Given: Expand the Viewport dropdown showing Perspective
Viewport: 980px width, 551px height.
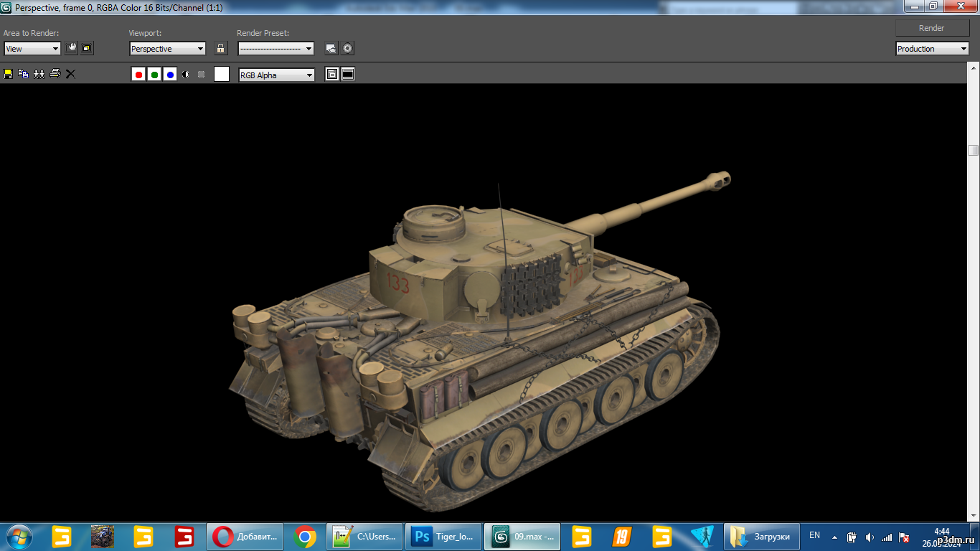Looking at the screenshot, I should click(167, 49).
